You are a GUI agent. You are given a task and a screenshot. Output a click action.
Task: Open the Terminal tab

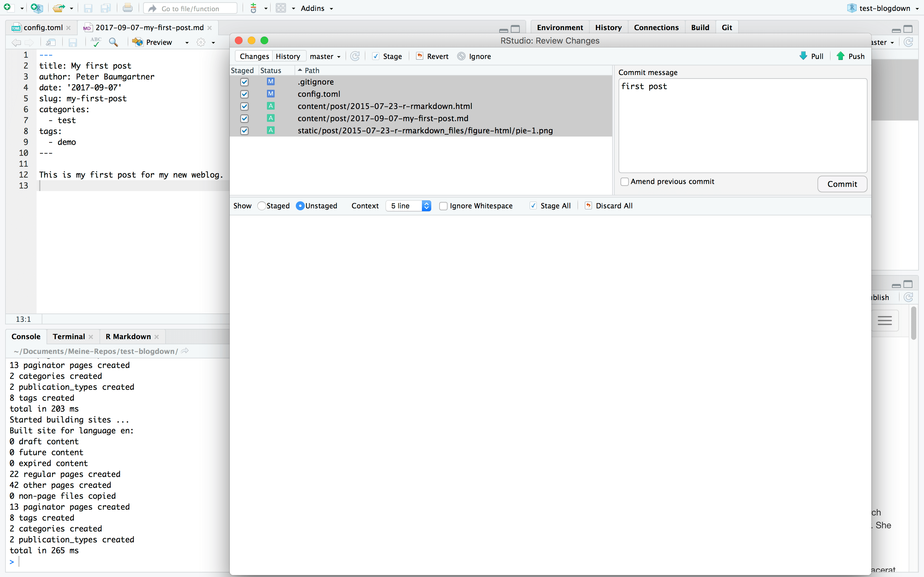click(69, 336)
